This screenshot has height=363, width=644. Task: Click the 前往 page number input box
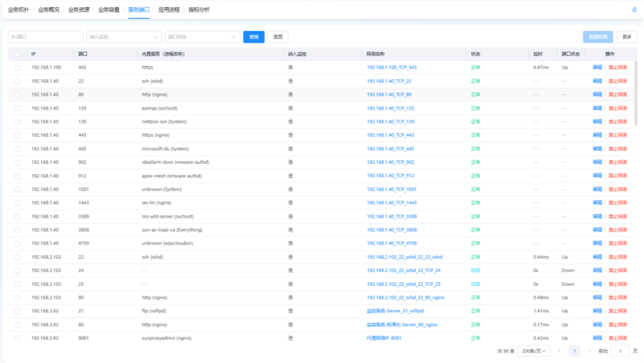tap(620, 351)
